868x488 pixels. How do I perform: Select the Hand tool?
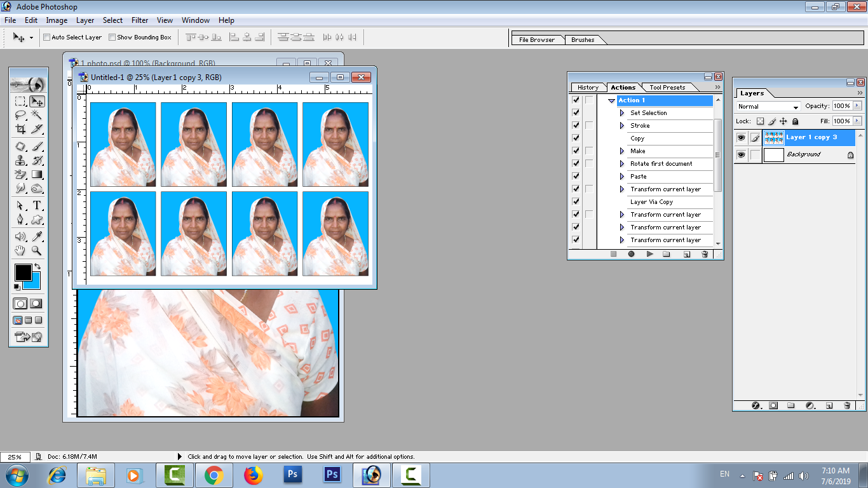pos(20,250)
